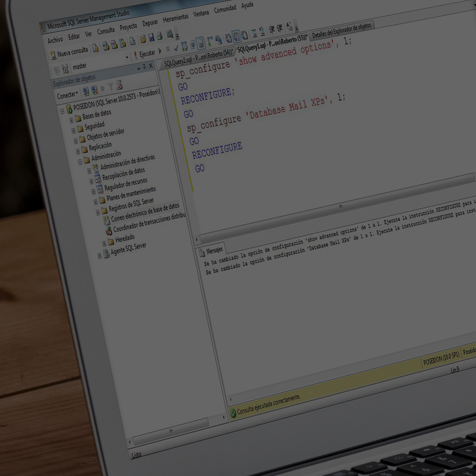Click the Print icon in toolbar
476x476 pixels.
(x=159, y=36)
